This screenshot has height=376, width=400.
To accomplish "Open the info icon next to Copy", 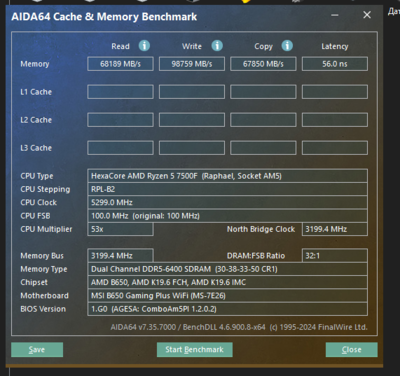I will (287, 46).
